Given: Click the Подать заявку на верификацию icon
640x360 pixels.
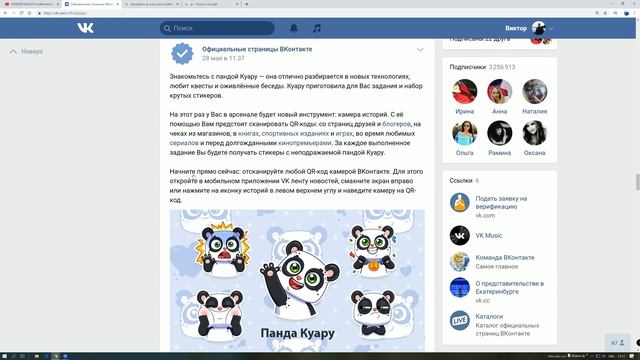Looking at the screenshot, I should tap(460, 202).
